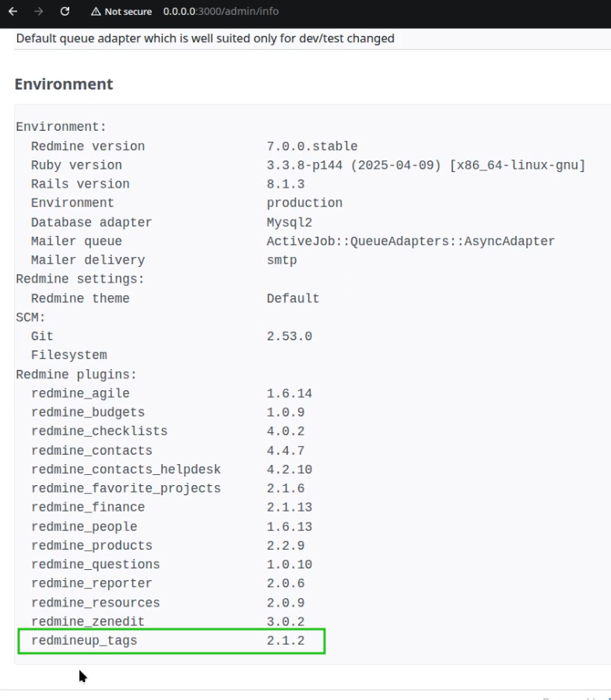611x700 pixels.
Task: Click the Mysql2 database adapter value
Action: (x=290, y=222)
